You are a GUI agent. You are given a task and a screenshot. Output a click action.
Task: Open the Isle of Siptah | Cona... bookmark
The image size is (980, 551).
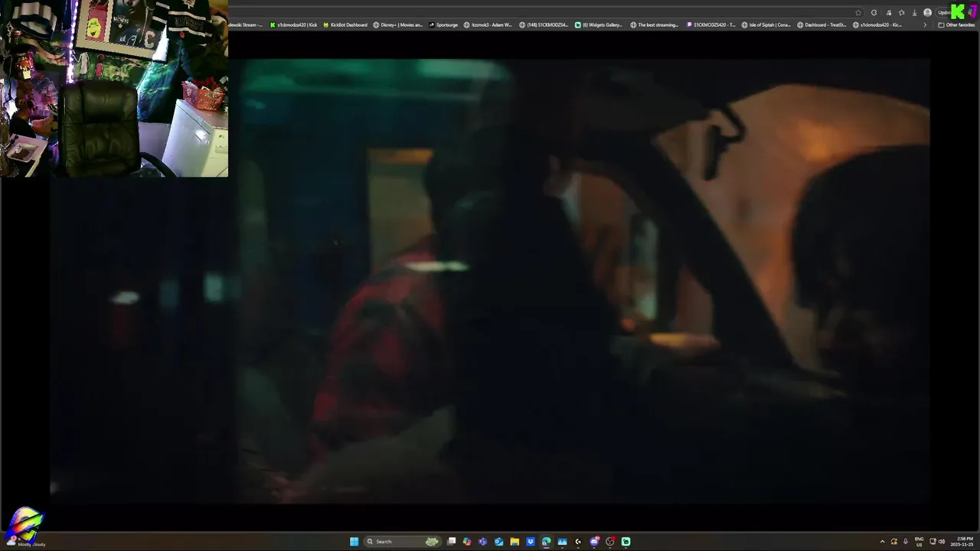[x=766, y=24]
